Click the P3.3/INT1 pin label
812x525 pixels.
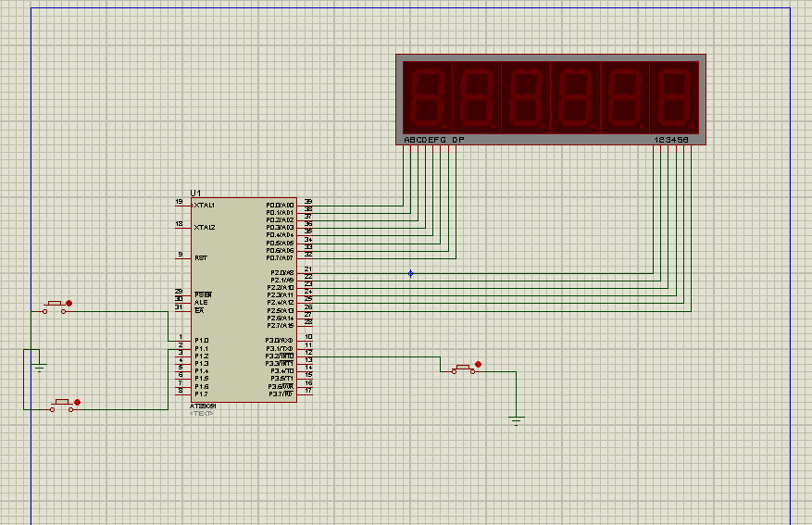point(280,364)
